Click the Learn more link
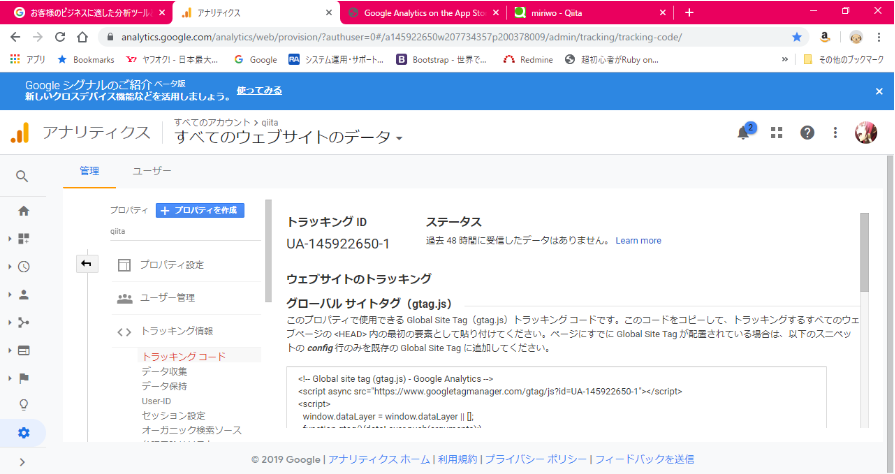The width and height of the screenshot is (895, 474). click(x=638, y=241)
